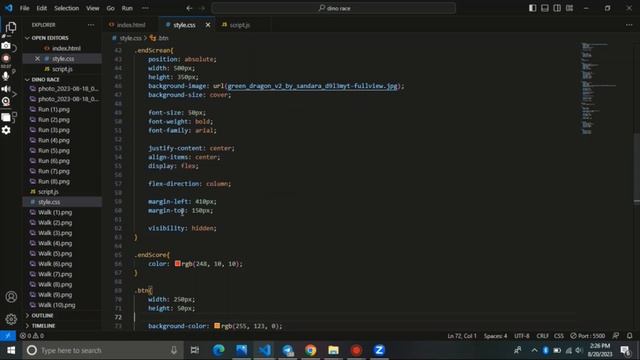Open the Edit menu
This screenshot has height=360, width=640.
pos(42,8)
